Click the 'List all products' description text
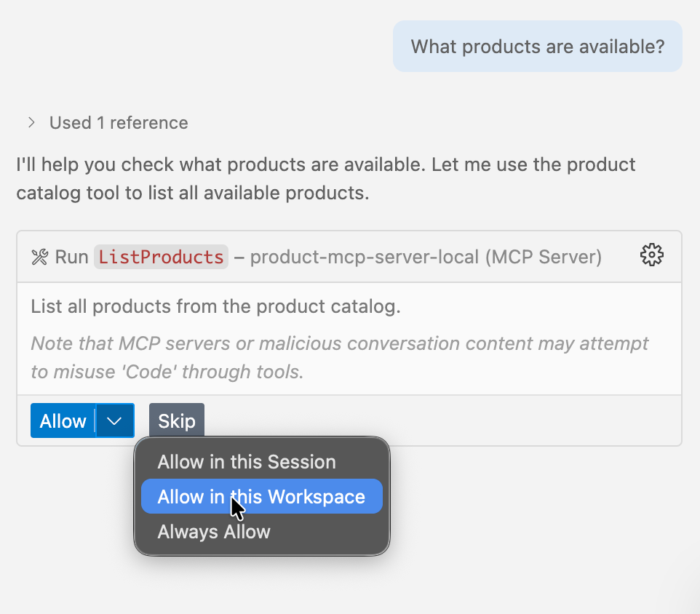Viewport: 700px width, 614px height. pyautogui.click(x=215, y=306)
